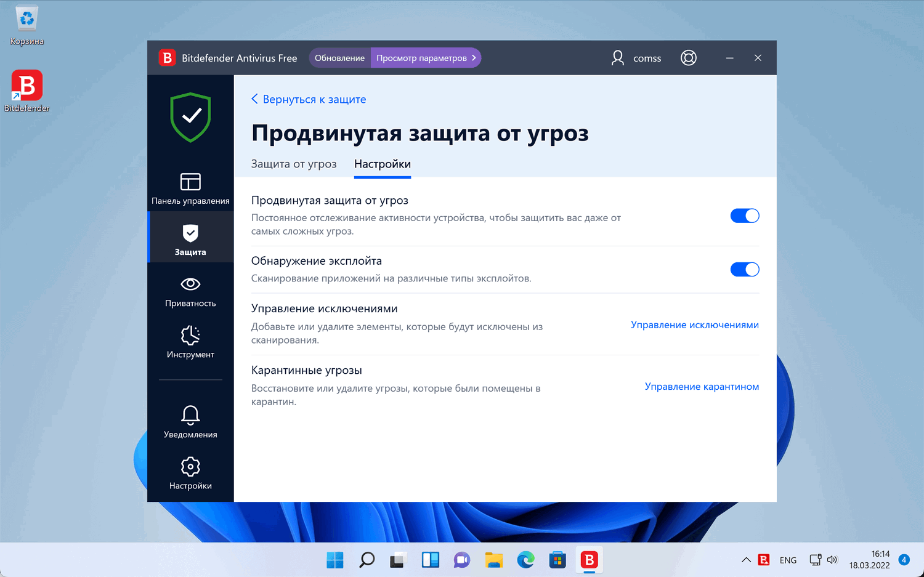The height and width of the screenshot is (577, 924).
Task: Click the comss username
Action: point(647,59)
